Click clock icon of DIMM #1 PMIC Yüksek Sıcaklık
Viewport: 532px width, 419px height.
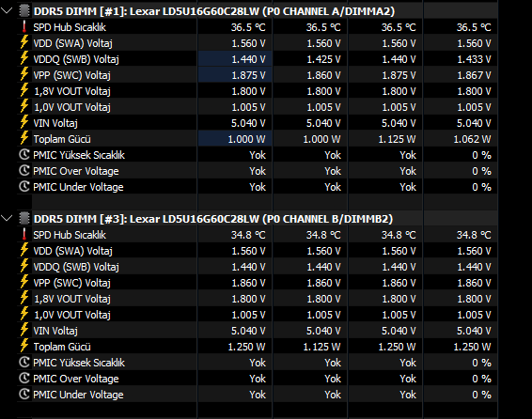tap(24, 155)
